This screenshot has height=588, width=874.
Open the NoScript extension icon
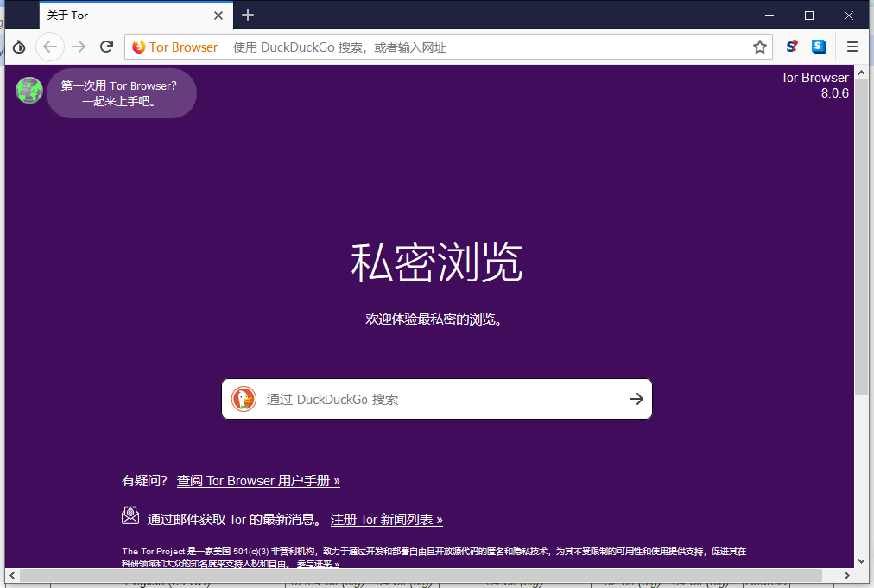pos(791,47)
